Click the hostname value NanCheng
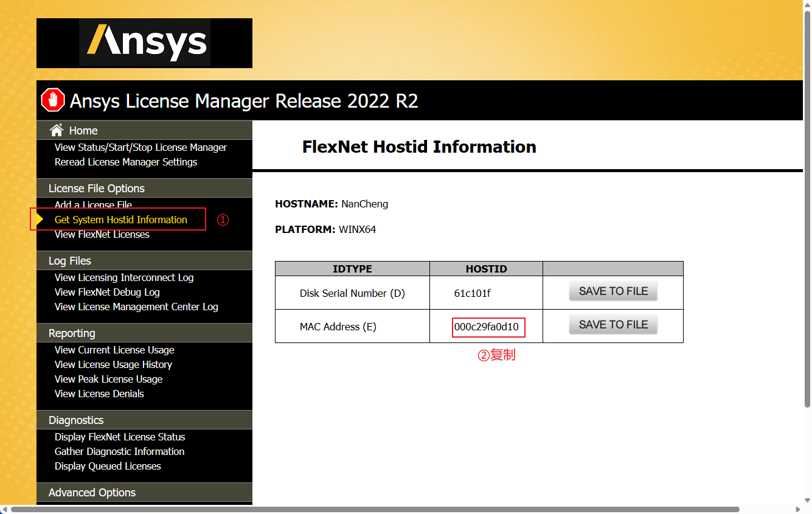 pyautogui.click(x=364, y=204)
